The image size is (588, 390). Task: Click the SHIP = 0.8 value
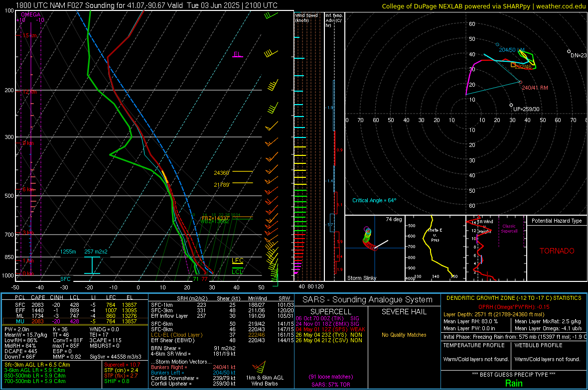point(117,382)
